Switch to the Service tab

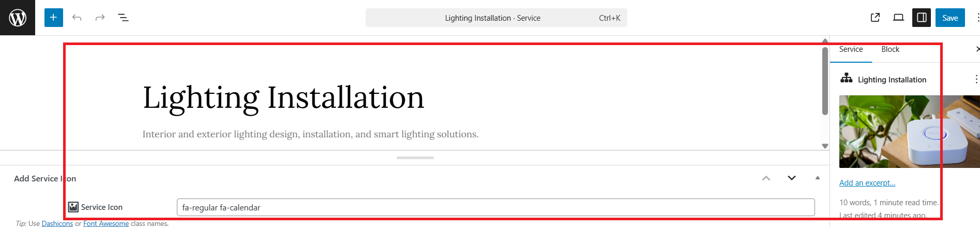click(x=851, y=49)
